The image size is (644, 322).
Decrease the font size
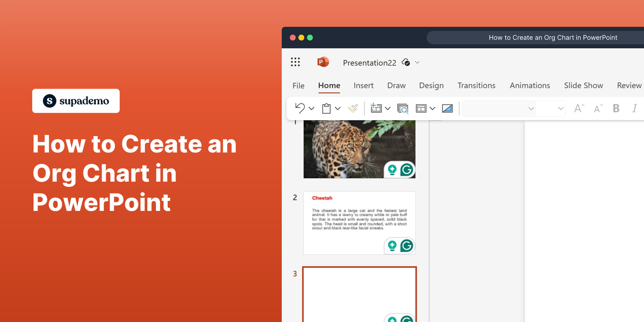598,108
